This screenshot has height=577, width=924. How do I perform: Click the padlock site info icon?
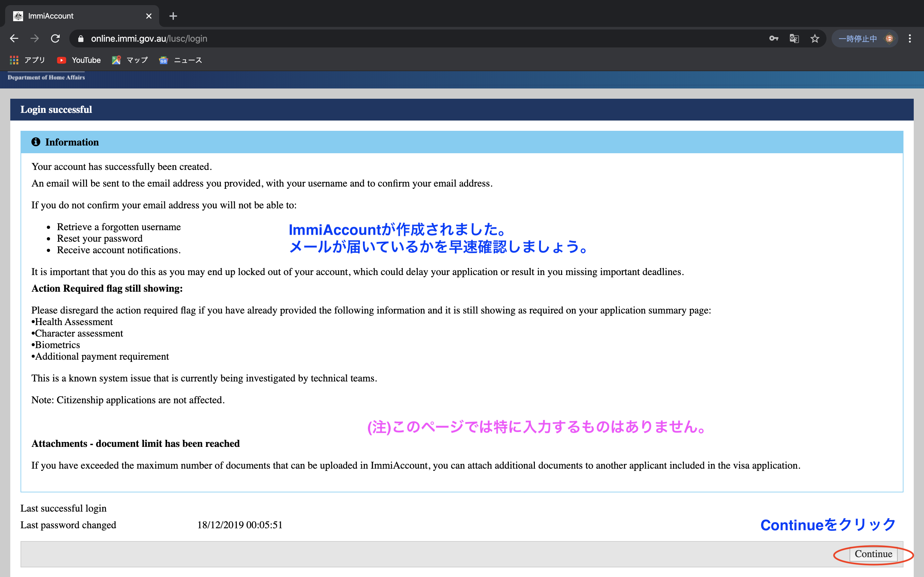pos(81,38)
